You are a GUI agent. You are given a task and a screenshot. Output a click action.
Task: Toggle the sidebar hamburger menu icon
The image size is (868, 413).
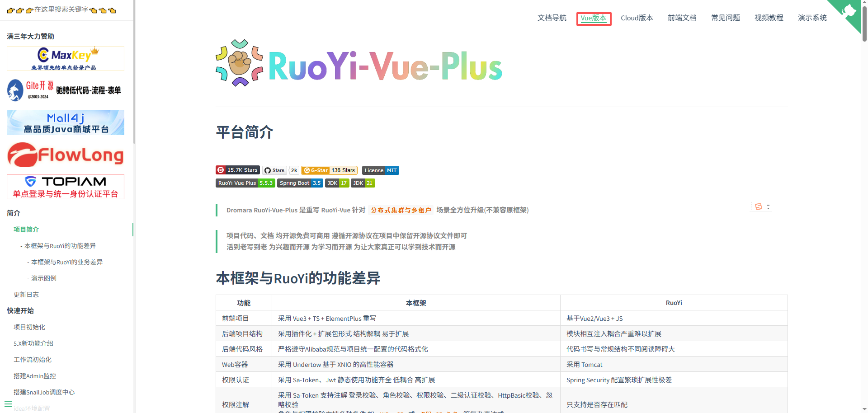coord(8,404)
